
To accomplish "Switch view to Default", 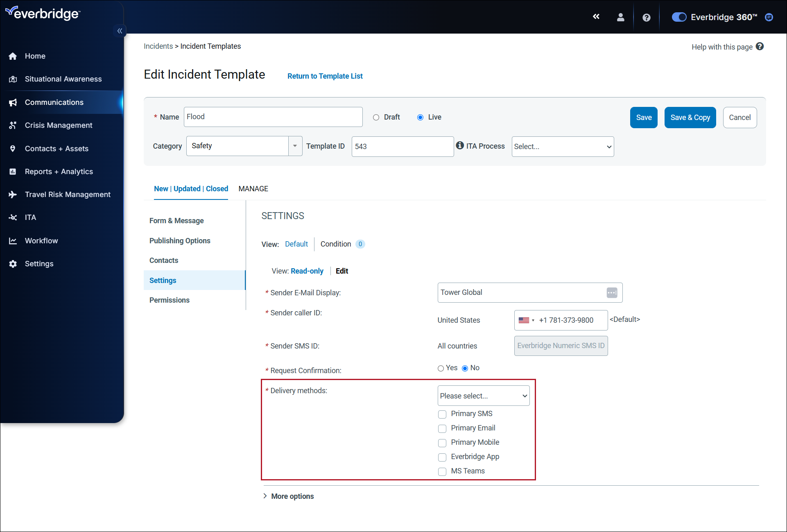I will point(296,244).
